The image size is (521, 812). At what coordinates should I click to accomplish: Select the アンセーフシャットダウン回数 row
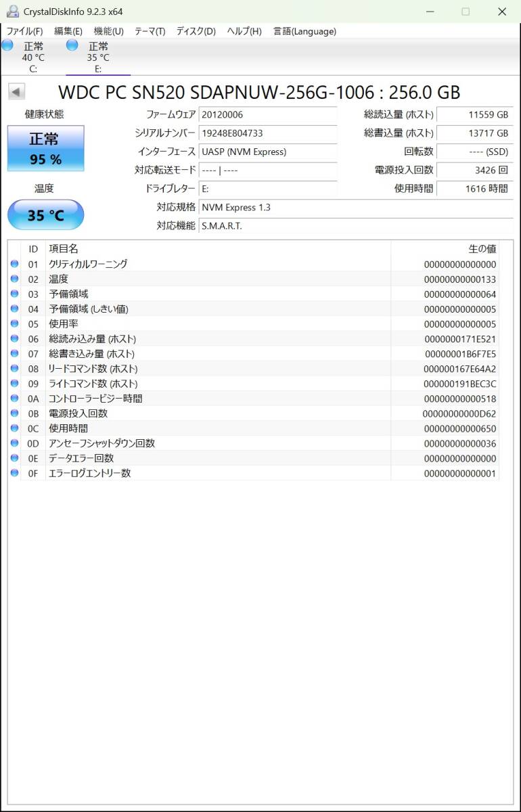click(x=254, y=443)
